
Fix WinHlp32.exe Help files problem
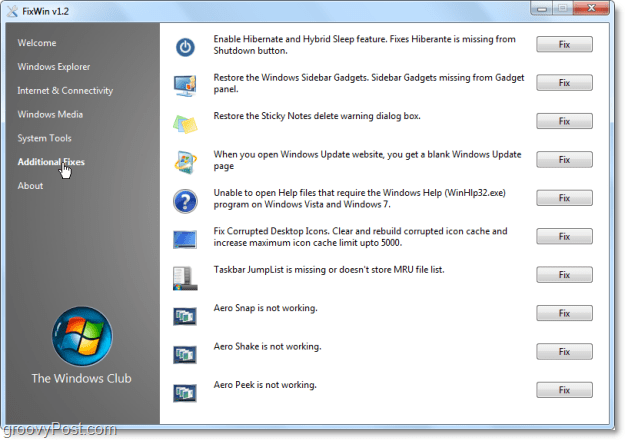[x=564, y=198]
